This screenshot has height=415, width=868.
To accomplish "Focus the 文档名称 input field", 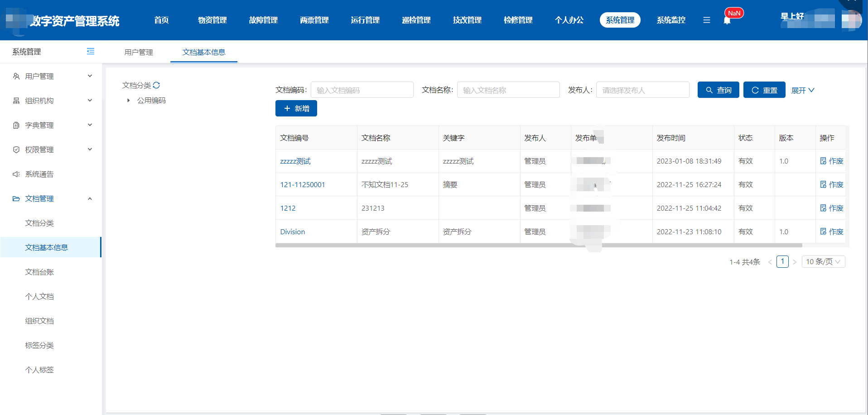I will pyautogui.click(x=508, y=90).
